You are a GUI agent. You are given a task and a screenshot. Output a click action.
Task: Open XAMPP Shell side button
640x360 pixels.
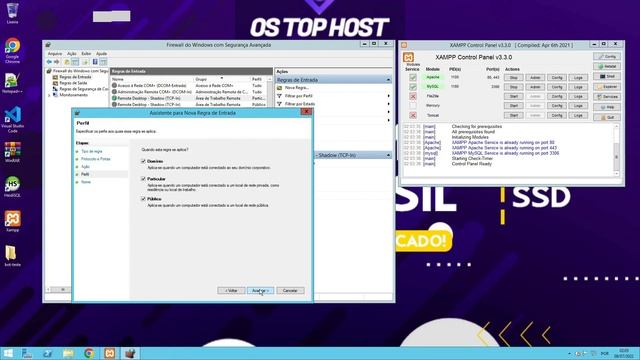tap(607, 77)
